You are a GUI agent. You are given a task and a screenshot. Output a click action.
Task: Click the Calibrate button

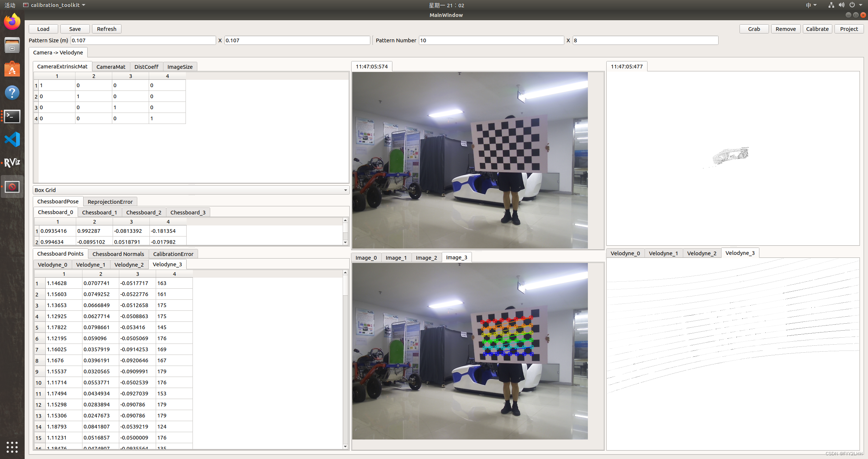tap(817, 29)
